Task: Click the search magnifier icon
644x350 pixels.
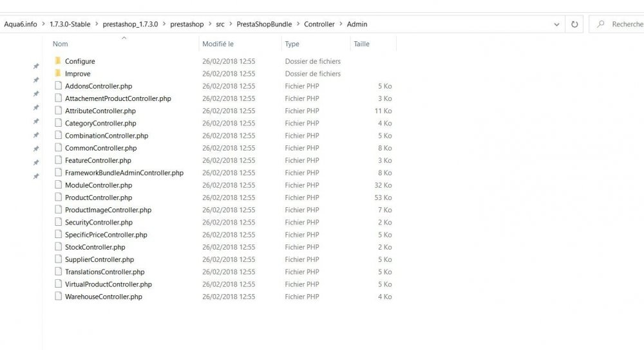Action: pyautogui.click(x=600, y=24)
